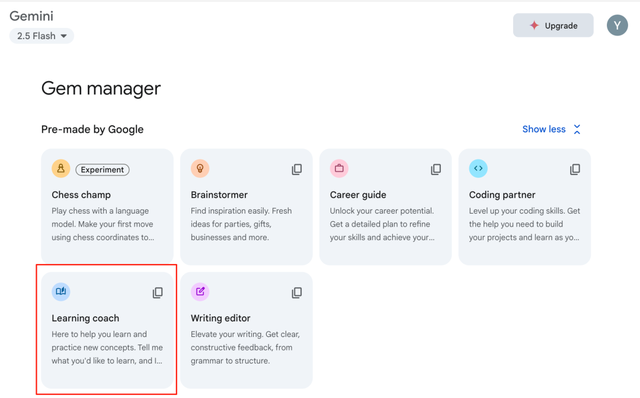The height and width of the screenshot is (398, 640).
Task: Collapse the list with Show less
Action: pyautogui.click(x=544, y=129)
